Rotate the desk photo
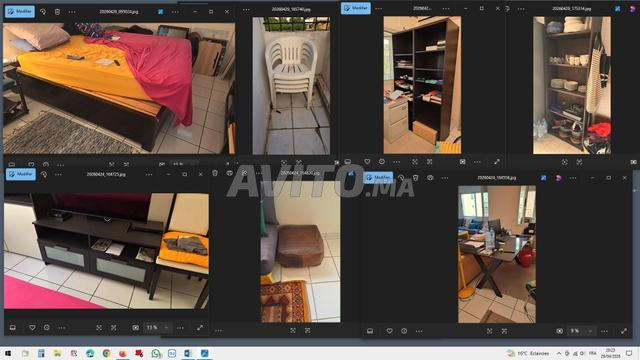The height and width of the screenshot is (360, 640). [401, 178]
